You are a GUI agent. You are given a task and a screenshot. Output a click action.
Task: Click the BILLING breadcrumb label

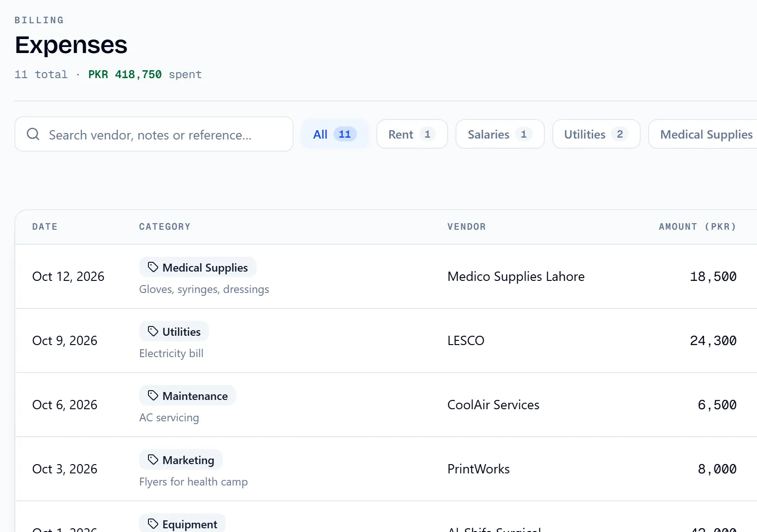click(x=39, y=20)
